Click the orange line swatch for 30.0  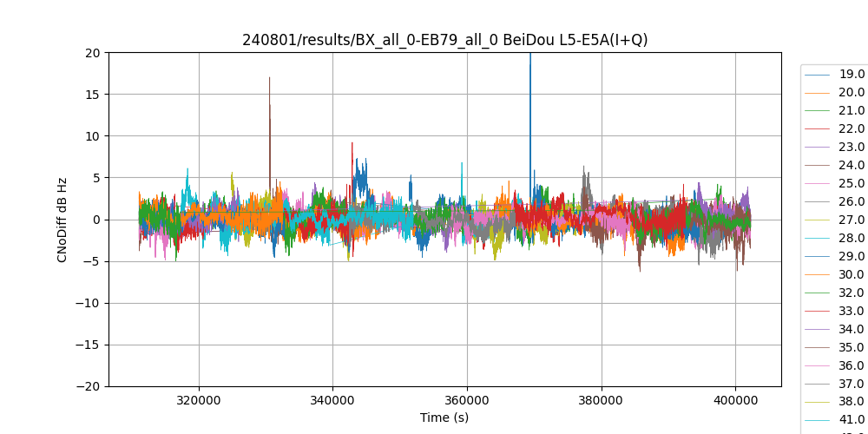(x=817, y=275)
